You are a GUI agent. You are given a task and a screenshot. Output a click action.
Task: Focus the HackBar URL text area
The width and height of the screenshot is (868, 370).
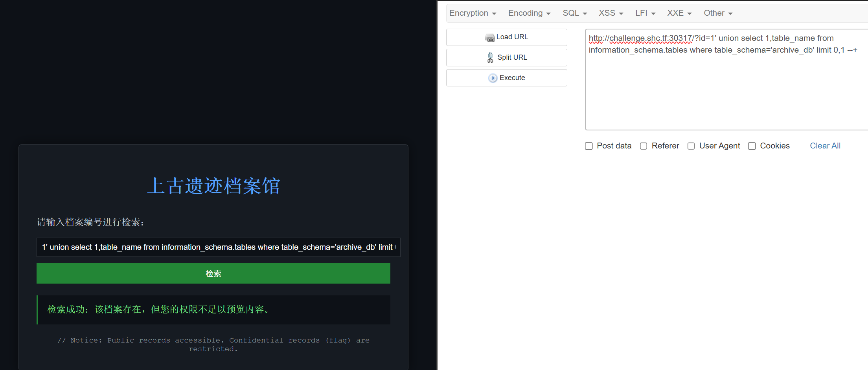click(x=726, y=79)
